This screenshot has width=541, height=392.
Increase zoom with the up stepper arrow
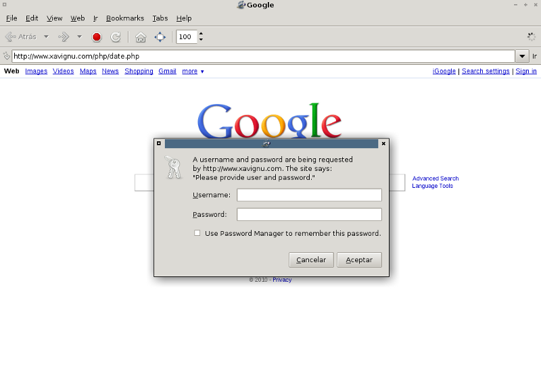[x=201, y=34]
